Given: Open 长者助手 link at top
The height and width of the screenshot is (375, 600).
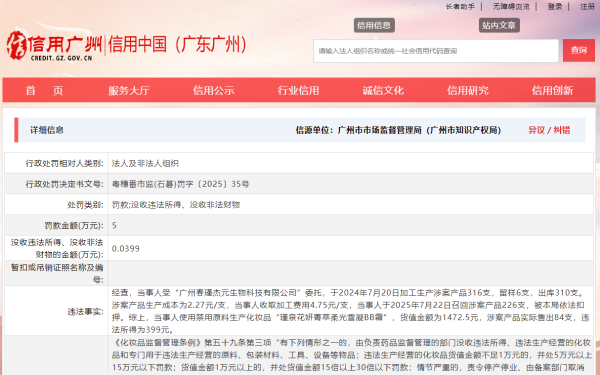Looking at the screenshot, I should [460, 7].
